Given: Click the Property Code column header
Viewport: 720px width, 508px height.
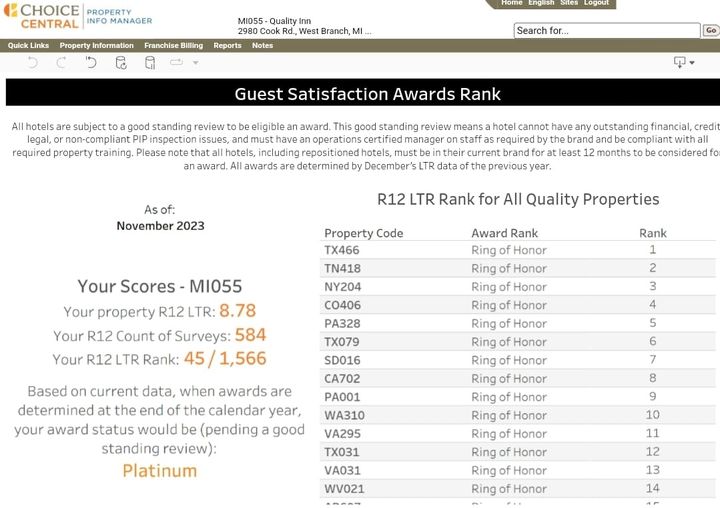Looking at the screenshot, I should click(364, 233).
